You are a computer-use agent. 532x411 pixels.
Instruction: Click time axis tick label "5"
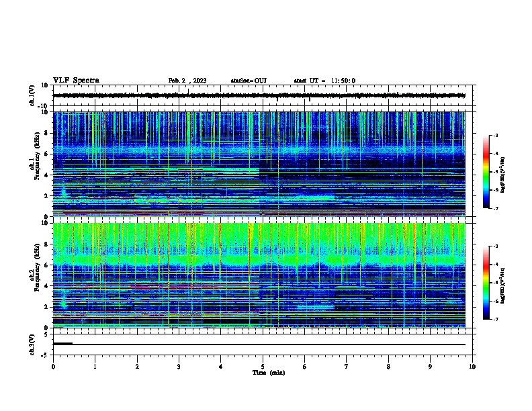pos(263,367)
